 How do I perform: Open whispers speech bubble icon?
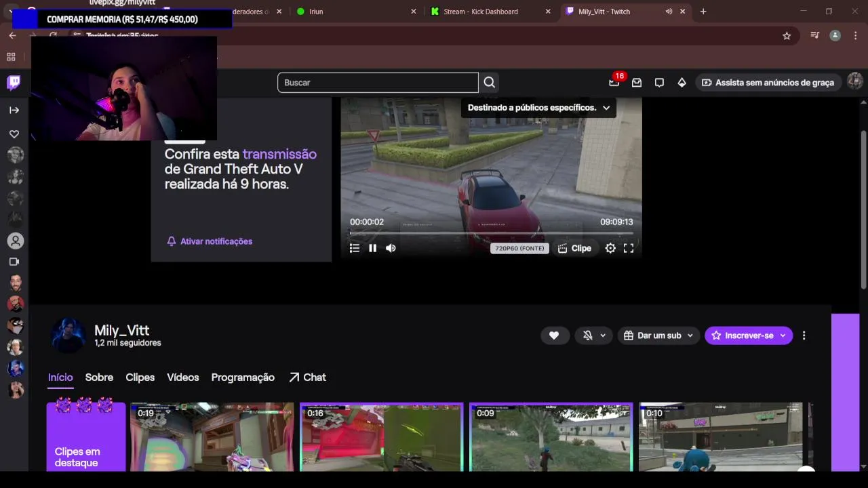(x=659, y=83)
